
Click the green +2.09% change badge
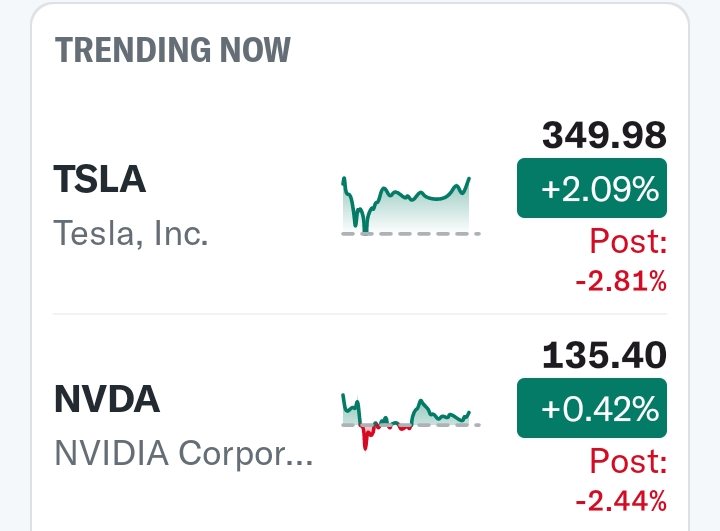pyautogui.click(x=591, y=188)
